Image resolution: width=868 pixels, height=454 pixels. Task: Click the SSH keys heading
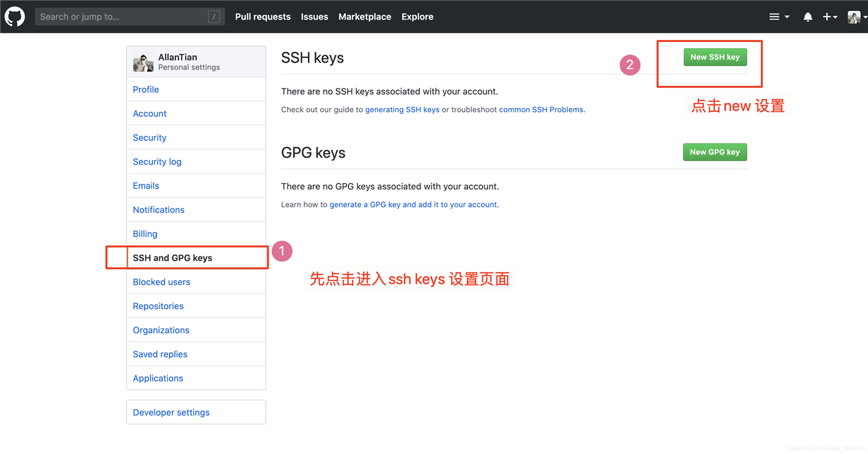point(312,58)
